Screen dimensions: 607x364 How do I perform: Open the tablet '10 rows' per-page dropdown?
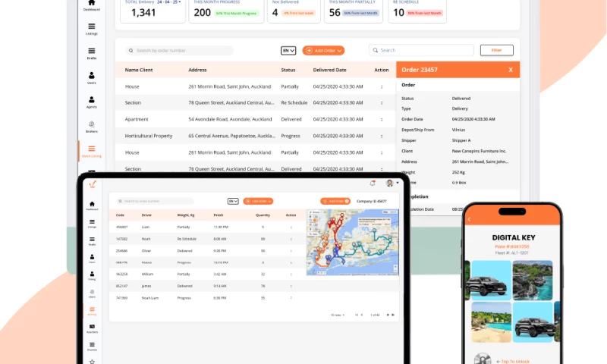pyautogui.click(x=337, y=315)
